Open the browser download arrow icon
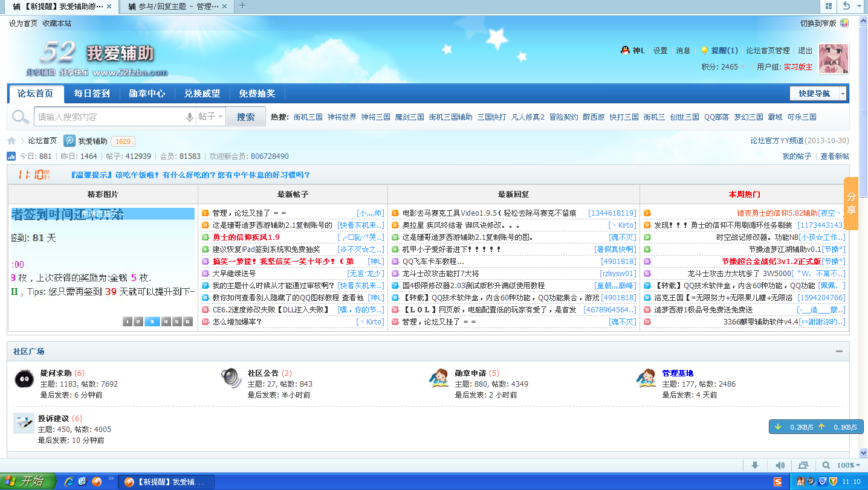The width and height of the screenshot is (868, 490). click(x=754, y=465)
